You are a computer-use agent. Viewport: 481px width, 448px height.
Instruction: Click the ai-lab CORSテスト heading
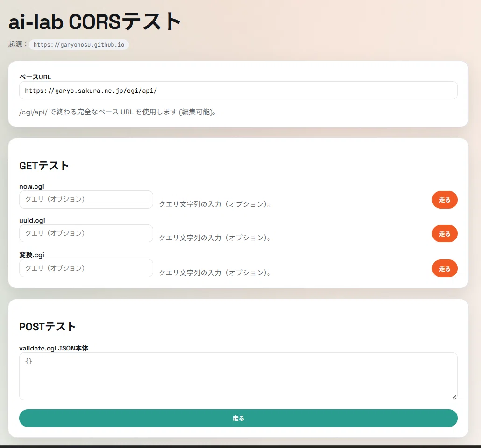[94, 22]
